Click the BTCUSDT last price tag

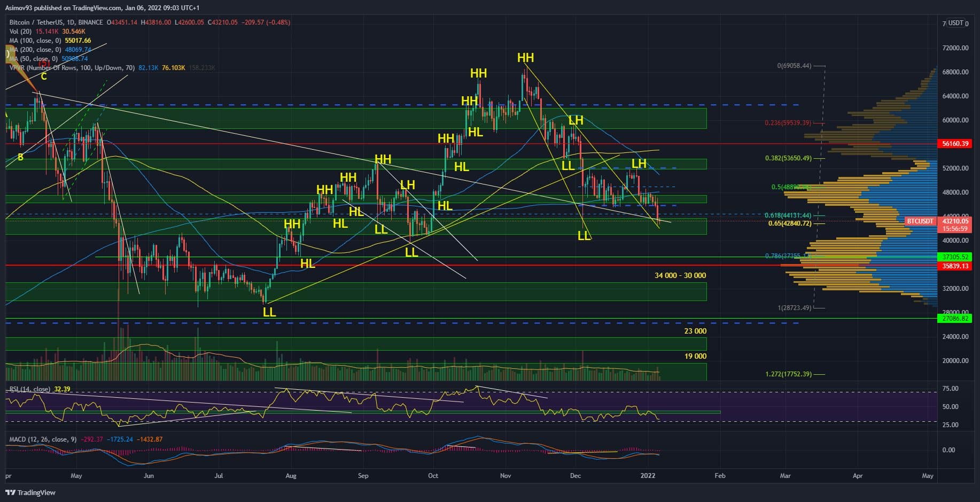[920, 221]
